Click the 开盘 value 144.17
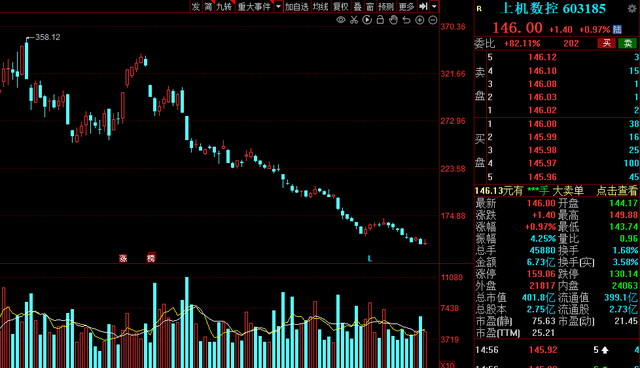 pos(623,203)
